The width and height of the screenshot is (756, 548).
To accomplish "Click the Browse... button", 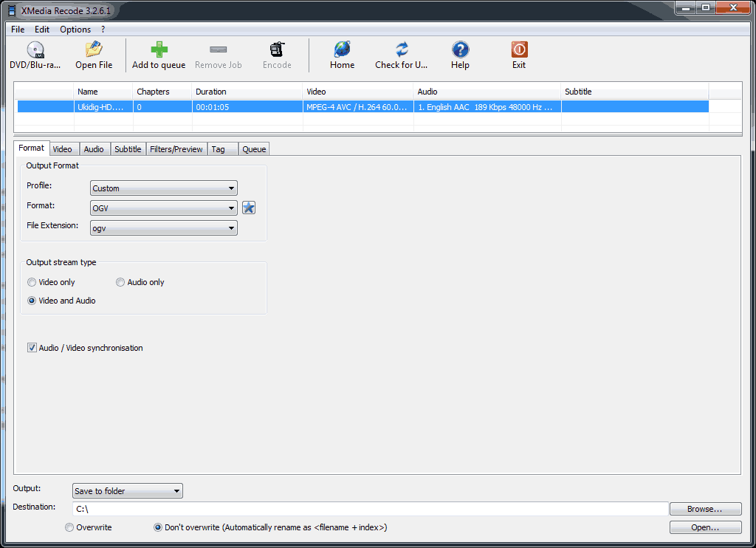I will [x=705, y=509].
